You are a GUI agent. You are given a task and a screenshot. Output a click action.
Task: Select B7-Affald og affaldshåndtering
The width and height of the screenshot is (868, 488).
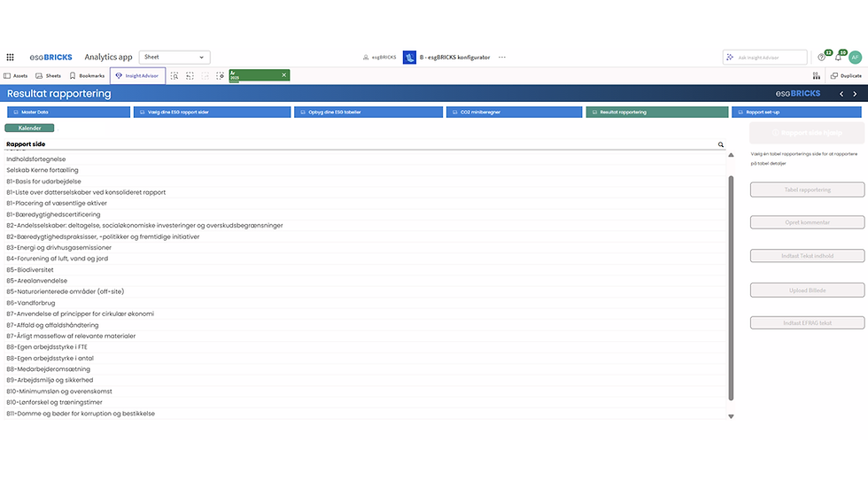(x=365, y=325)
